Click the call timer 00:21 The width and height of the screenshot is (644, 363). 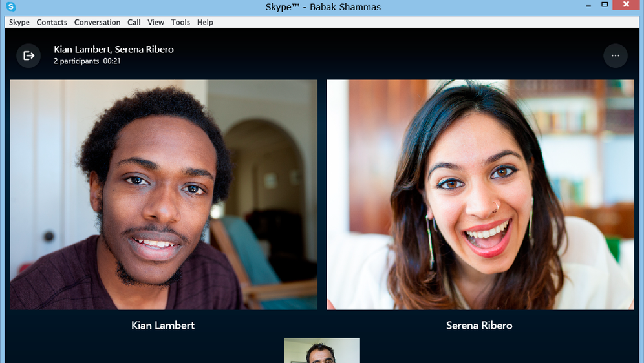click(112, 61)
